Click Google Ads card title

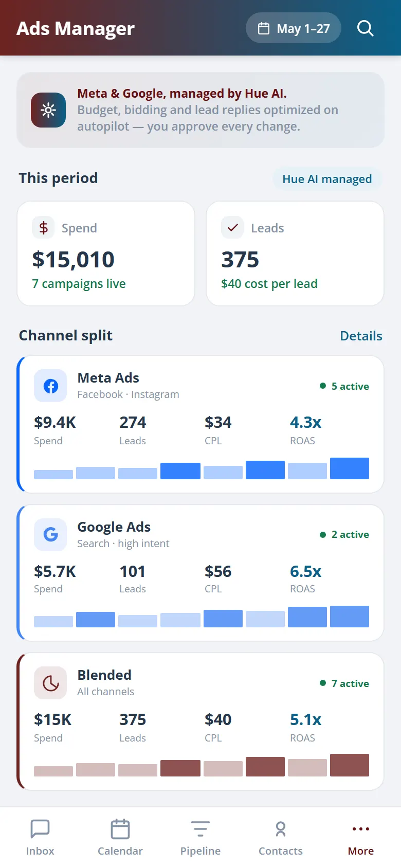click(114, 527)
